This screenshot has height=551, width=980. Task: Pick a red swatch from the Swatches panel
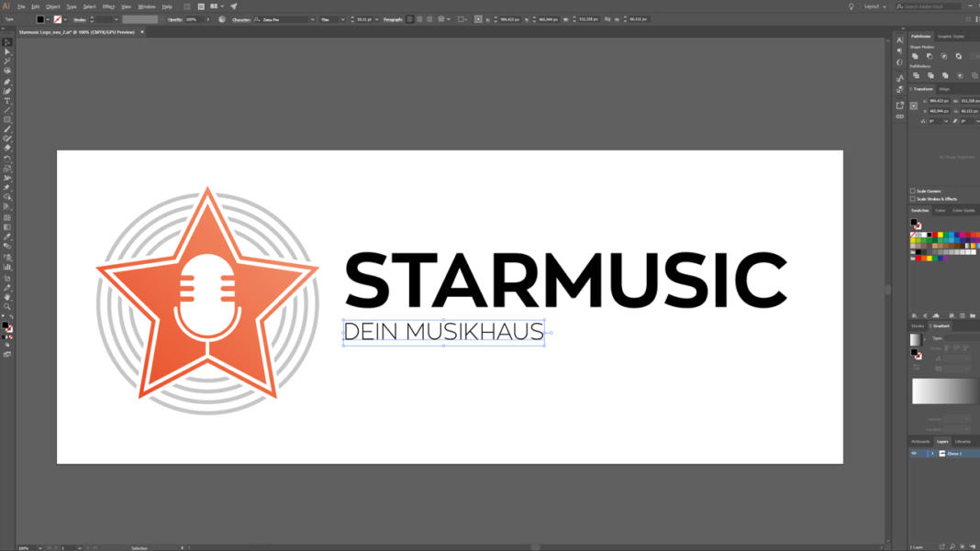(x=934, y=235)
